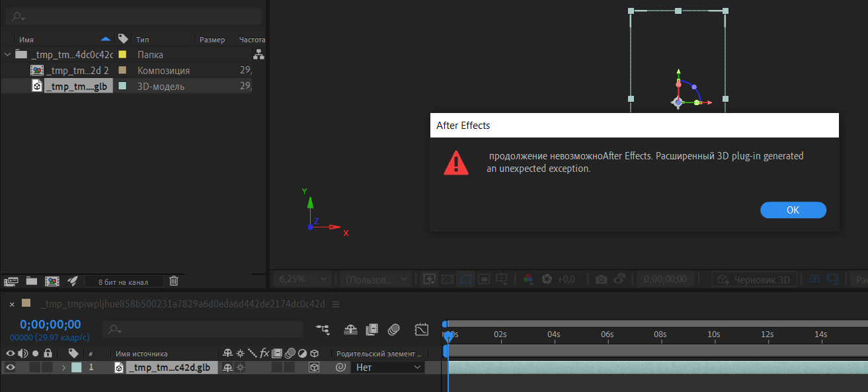Take a snapshot with the camera icon
The width and height of the screenshot is (868, 392).
coord(600,279)
